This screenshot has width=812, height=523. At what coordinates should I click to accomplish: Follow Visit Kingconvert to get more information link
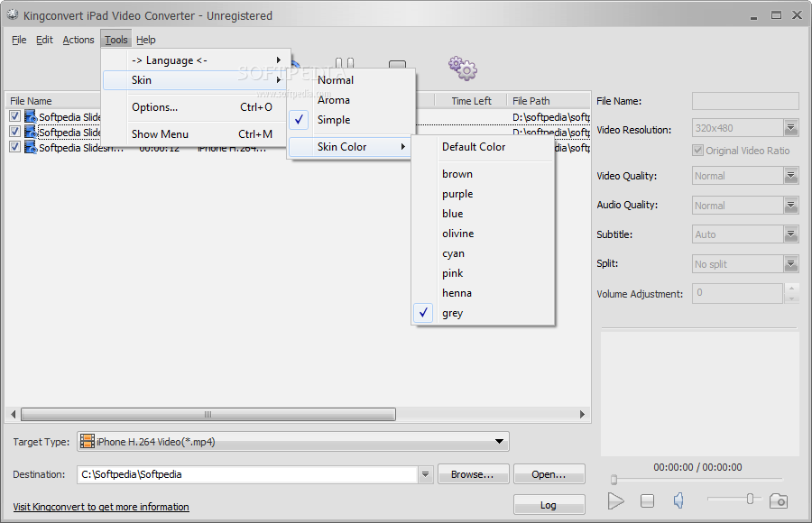tap(101, 507)
